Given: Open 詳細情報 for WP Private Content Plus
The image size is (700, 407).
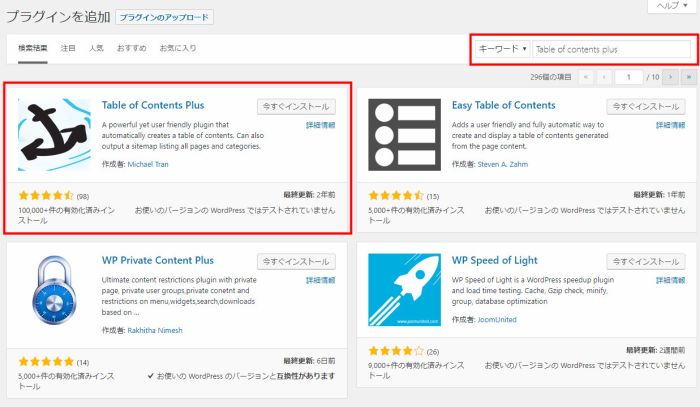Looking at the screenshot, I should (x=321, y=280).
